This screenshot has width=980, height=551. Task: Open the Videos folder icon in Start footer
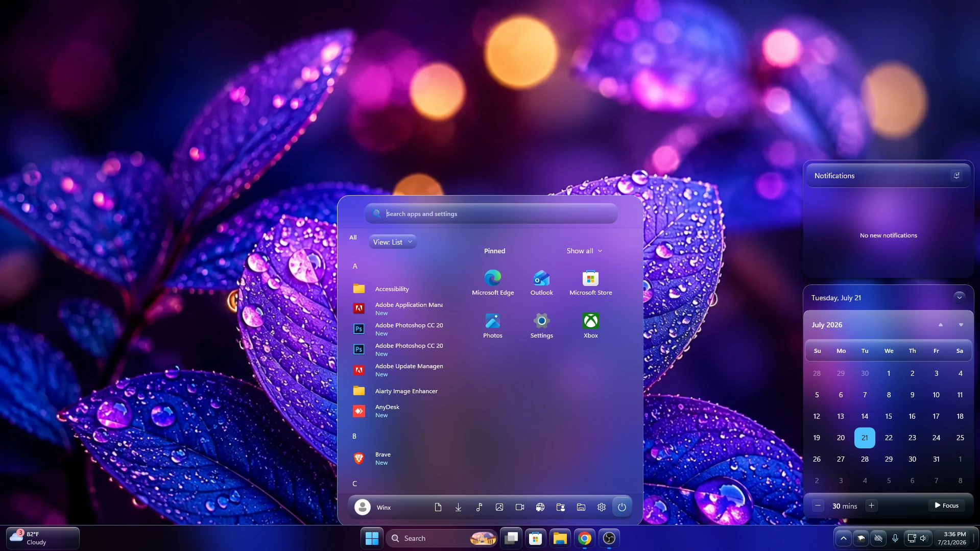pos(520,507)
